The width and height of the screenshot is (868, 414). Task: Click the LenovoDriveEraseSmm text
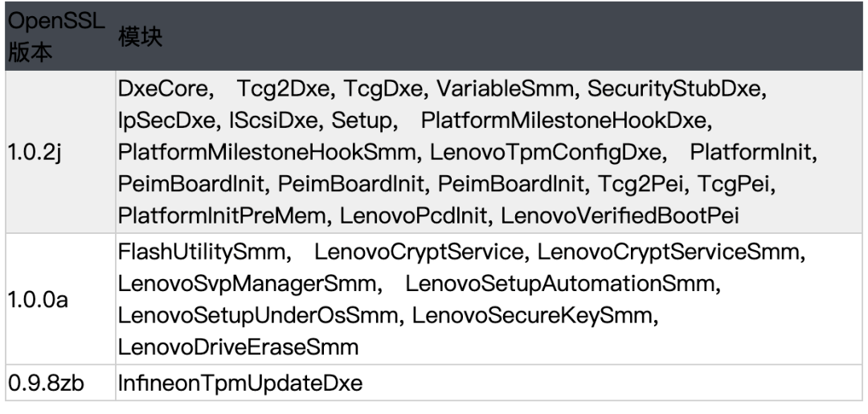coord(238,347)
